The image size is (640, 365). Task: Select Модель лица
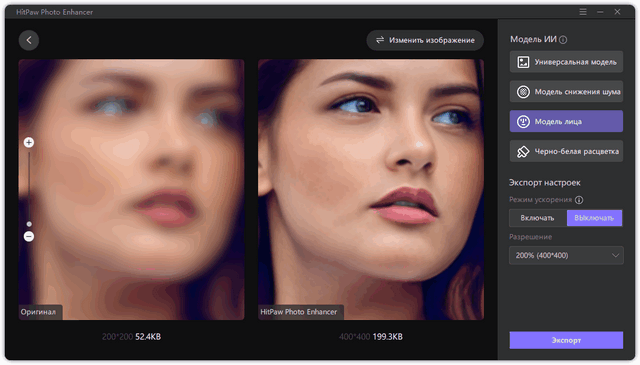click(566, 122)
